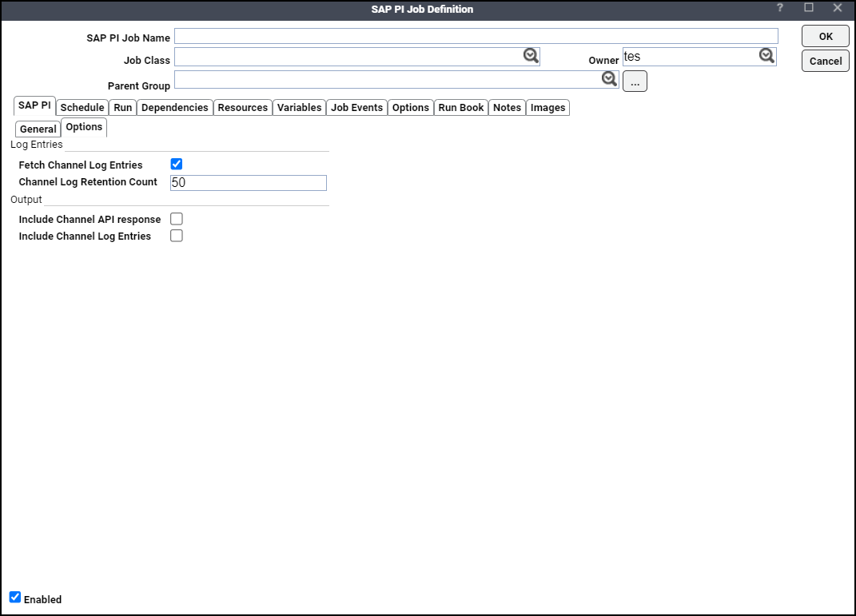Maximize the SAP PI Job Definition window

pos(809,8)
